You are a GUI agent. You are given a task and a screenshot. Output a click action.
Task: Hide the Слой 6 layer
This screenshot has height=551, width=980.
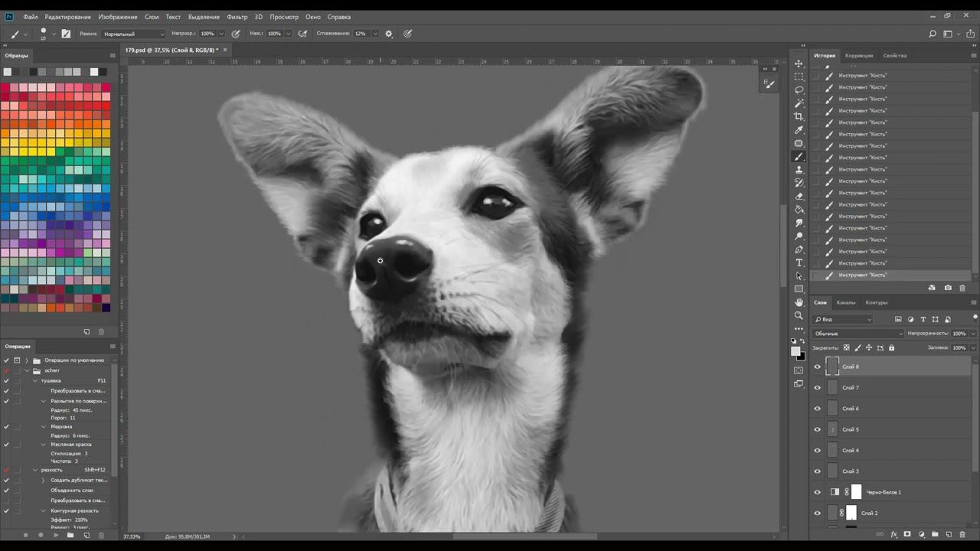point(817,409)
